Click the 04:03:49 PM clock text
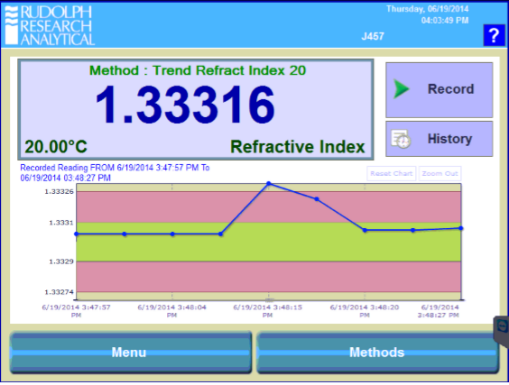Screen dimensions: 509x385 [445, 21]
